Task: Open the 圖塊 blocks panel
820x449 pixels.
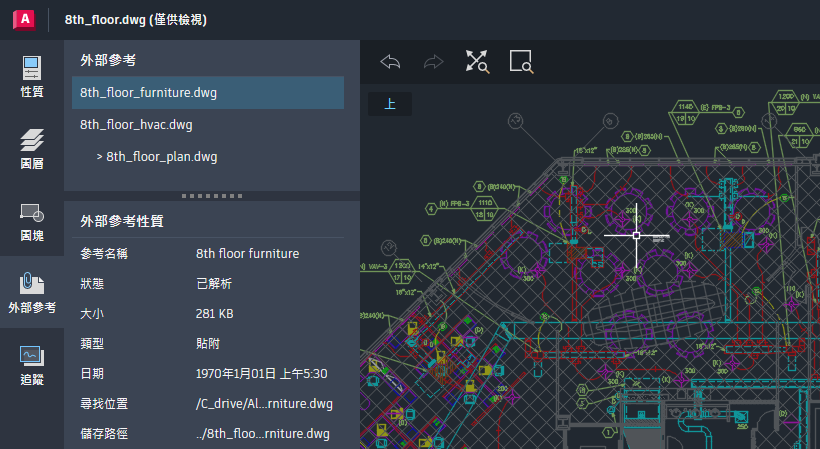Action: (x=32, y=222)
